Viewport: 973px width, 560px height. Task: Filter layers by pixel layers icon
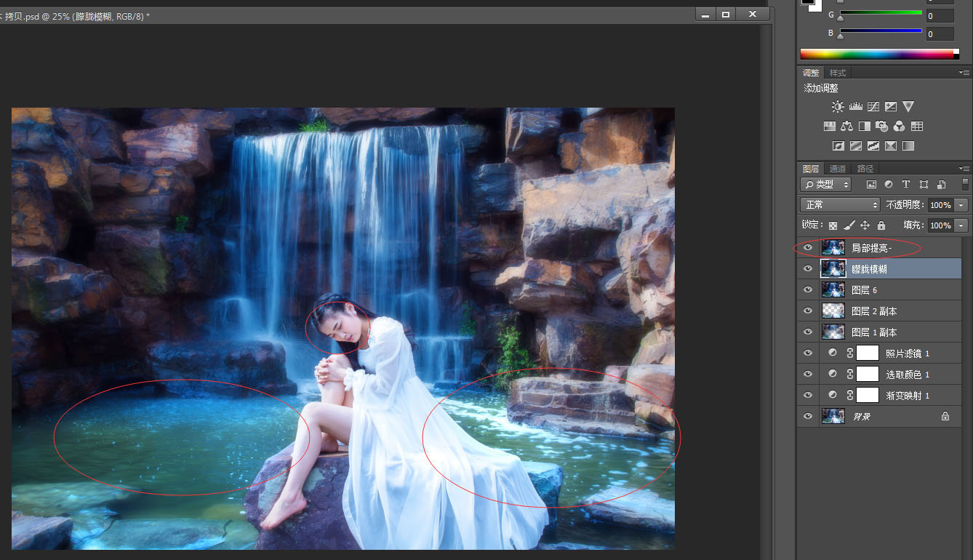tap(871, 185)
